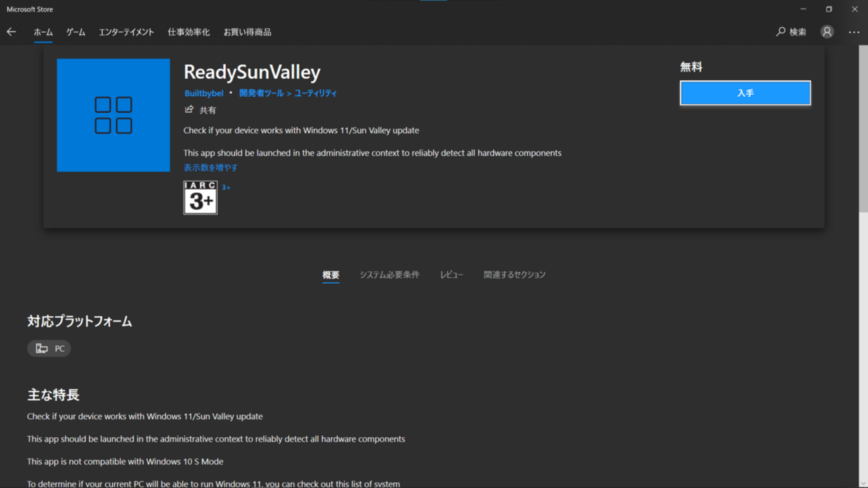The width and height of the screenshot is (868, 488).
Task: Switch to エンターテイメント tab
Action: [x=126, y=32]
